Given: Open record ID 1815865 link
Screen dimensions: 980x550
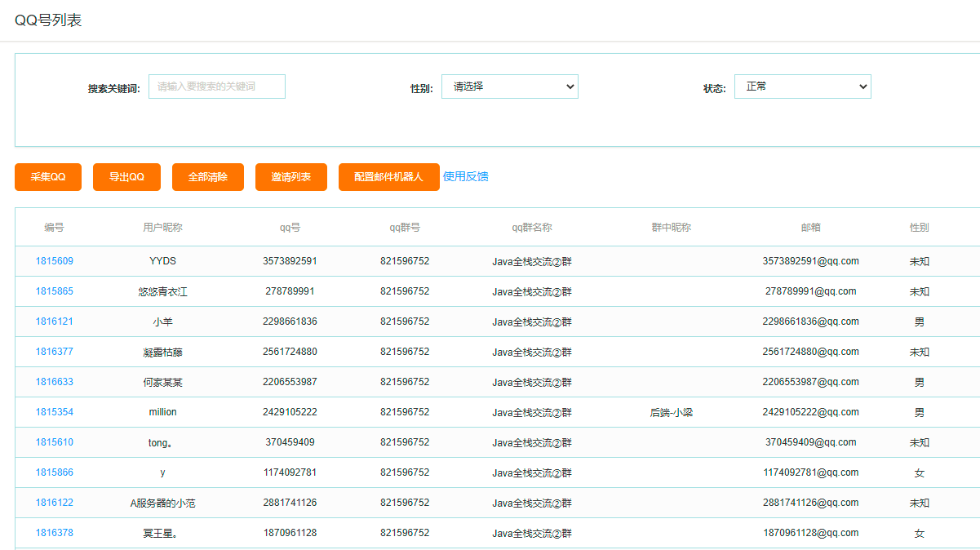Looking at the screenshot, I should click(54, 291).
